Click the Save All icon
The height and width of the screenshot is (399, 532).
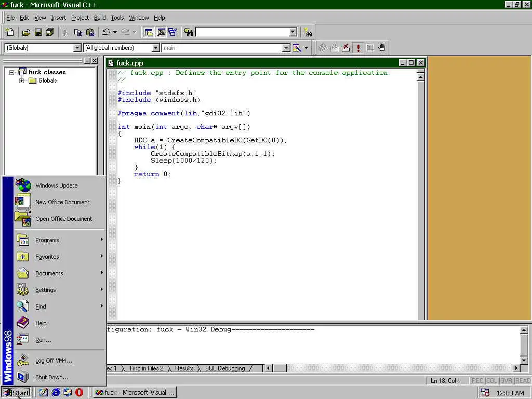[x=49, y=32]
